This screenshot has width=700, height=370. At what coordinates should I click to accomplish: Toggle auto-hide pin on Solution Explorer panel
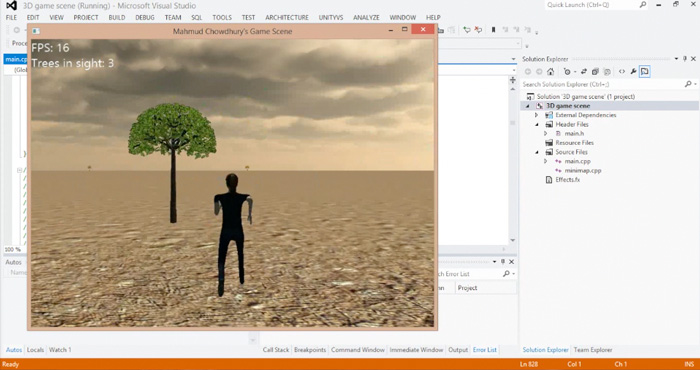(685, 59)
